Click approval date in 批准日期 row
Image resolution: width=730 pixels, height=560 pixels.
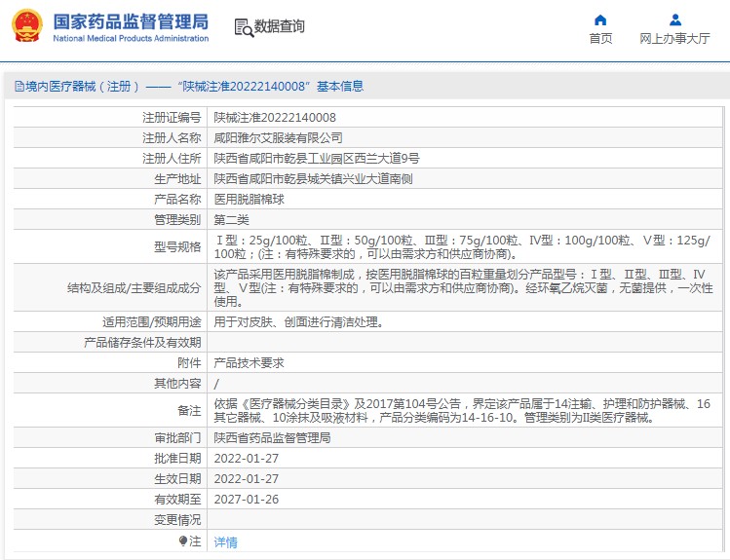(x=247, y=458)
